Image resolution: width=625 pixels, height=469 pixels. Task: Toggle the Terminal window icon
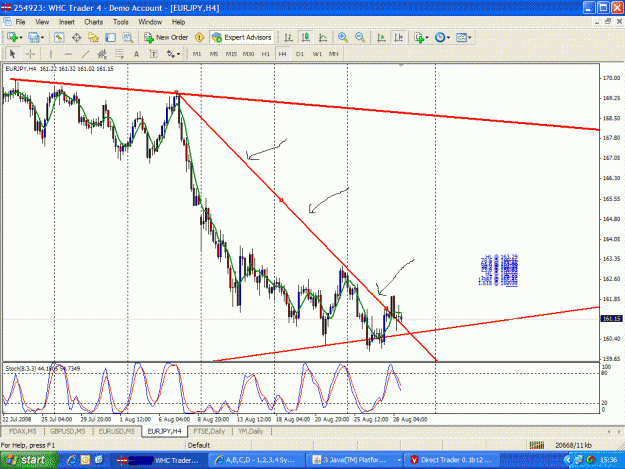point(110,37)
